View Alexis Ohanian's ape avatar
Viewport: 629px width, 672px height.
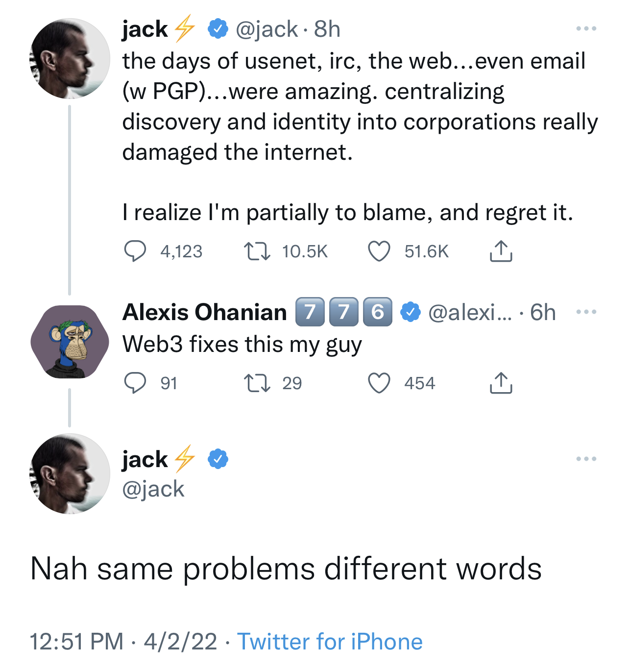[x=70, y=342]
